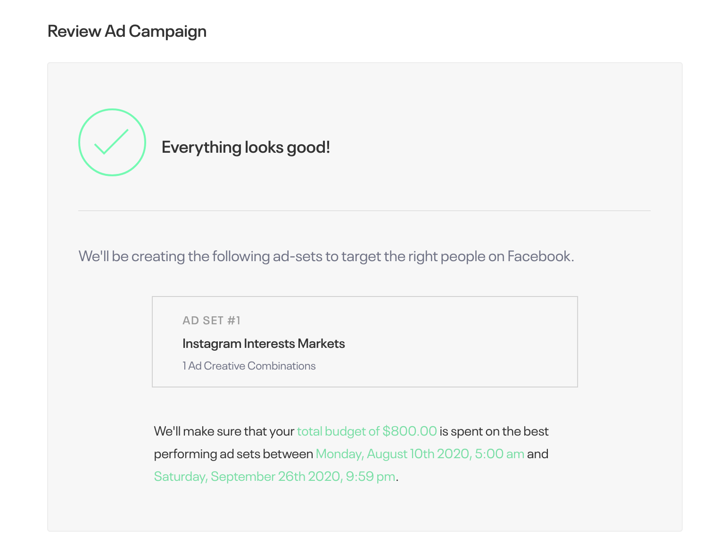Click the word 'Facebook' in the description

click(539, 256)
